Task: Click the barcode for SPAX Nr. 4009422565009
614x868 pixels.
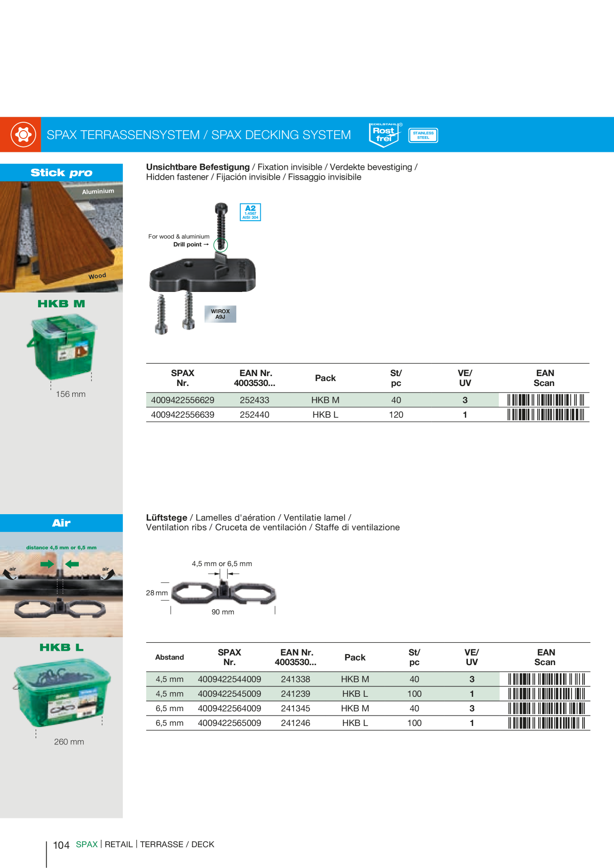Action: pos(547,723)
